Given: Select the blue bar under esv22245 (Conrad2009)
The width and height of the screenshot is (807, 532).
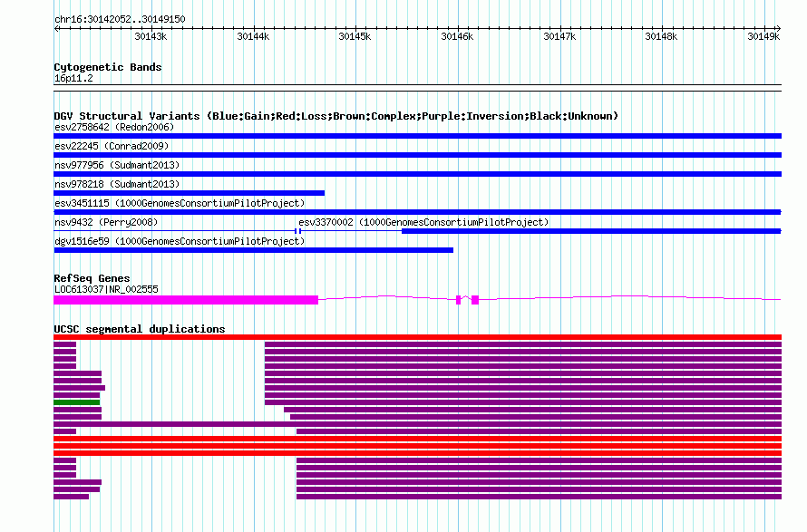Looking at the screenshot, I should [417, 155].
